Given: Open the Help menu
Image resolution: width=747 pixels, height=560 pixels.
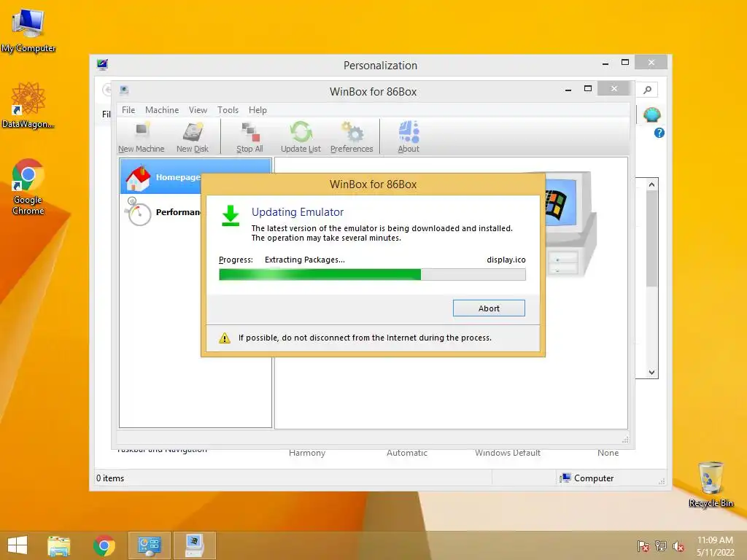Looking at the screenshot, I should 258,110.
